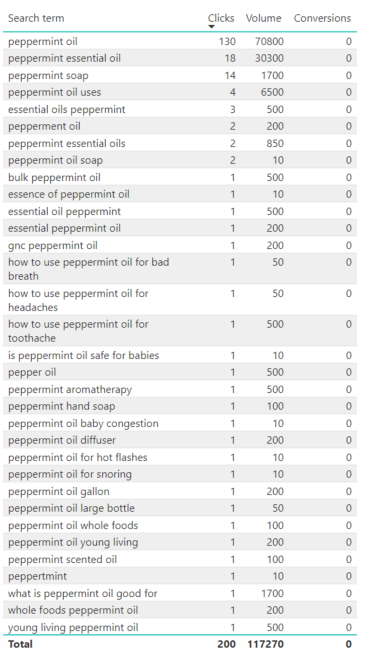Sort table by Volume column header
The height and width of the screenshot is (666, 378).
point(263,18)
